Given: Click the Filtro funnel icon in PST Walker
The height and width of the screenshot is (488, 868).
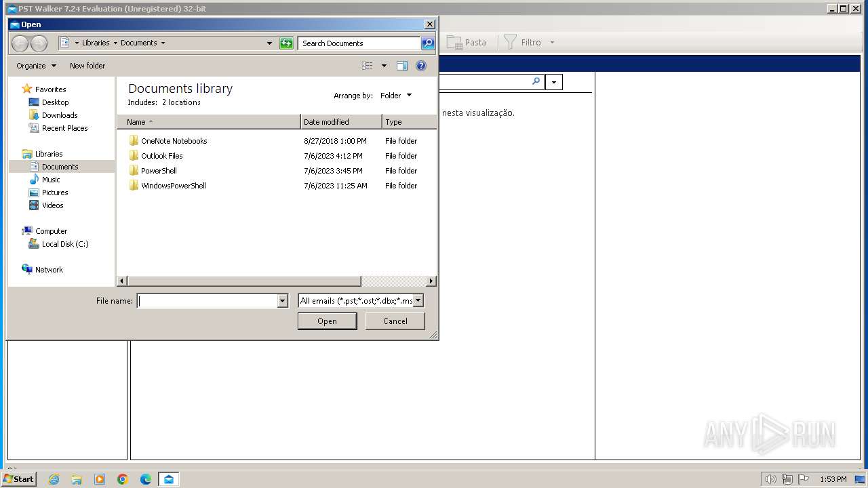Looking at the screenshot, I should tap(510, 42).
